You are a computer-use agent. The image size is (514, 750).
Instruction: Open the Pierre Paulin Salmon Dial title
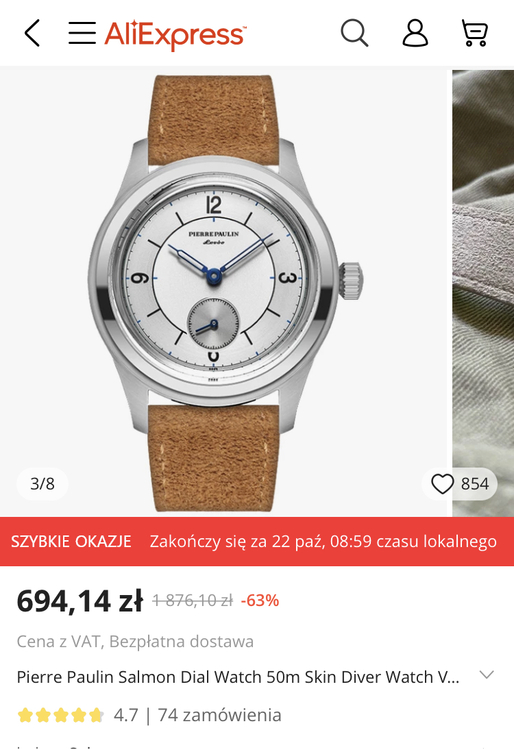tap(238, 677)
